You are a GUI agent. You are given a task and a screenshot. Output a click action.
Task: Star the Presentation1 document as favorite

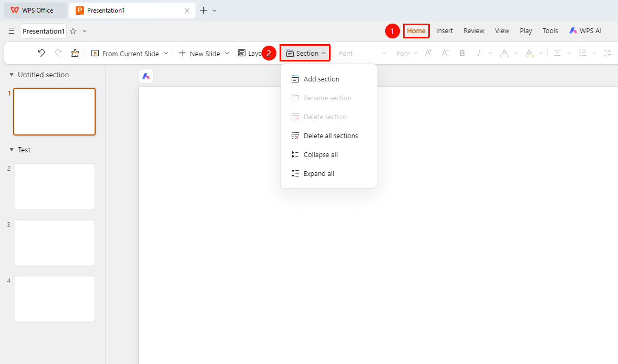click(x=73, y=31)
